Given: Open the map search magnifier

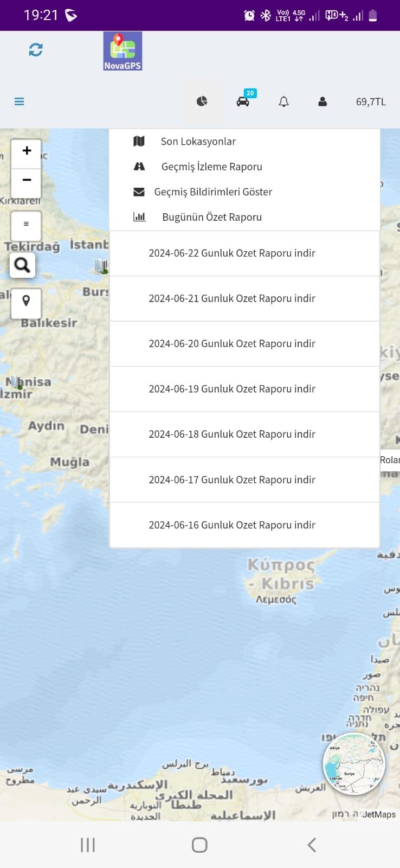Looking at the screenshot, I should [x=22, y=265].
